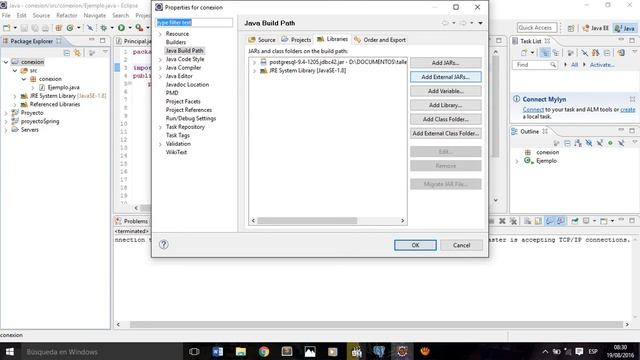The image size is (640, 360).
Task: Select Ejemplo class in Outline view
Action: [546, 161]
